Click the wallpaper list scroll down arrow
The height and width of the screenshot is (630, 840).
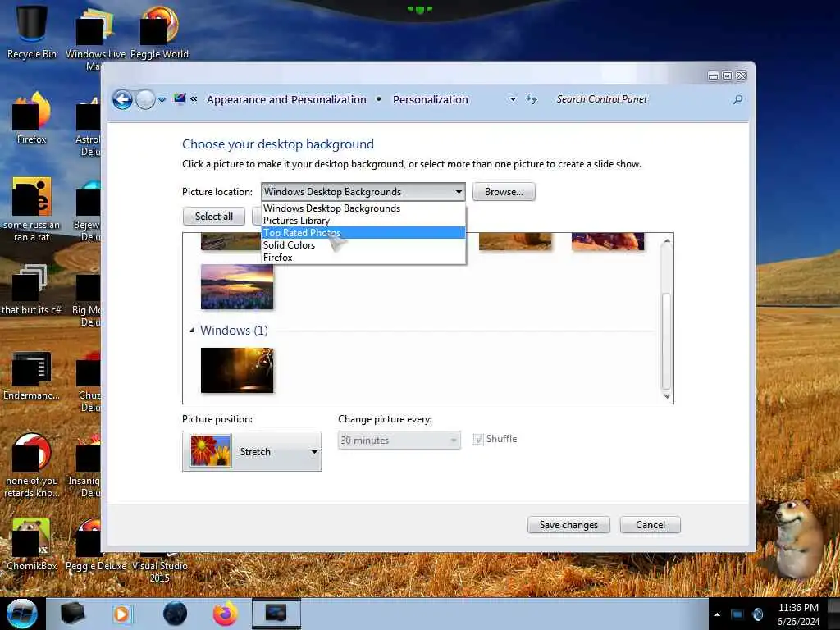[666, 396]
